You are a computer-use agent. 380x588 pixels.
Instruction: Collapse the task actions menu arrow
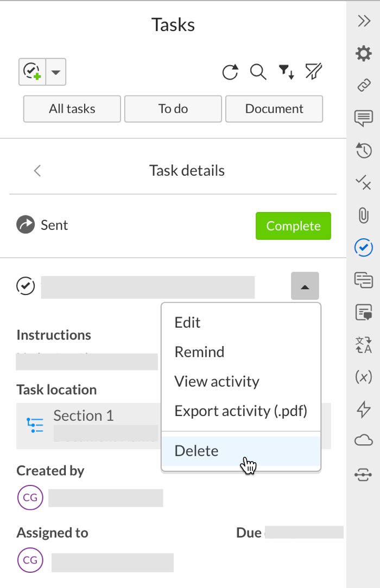pos(305,286)
